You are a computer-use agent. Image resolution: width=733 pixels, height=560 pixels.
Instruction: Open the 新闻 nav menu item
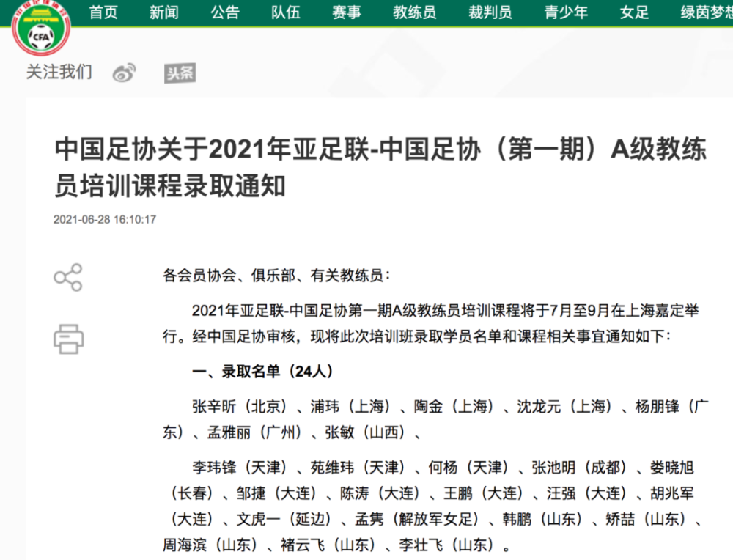click(x=164, y=12)
